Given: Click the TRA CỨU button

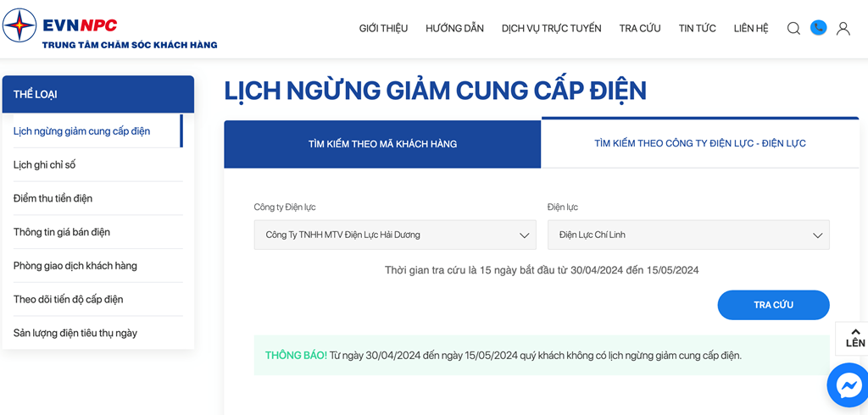Looking at the screenshot, I should click(773, 305).
